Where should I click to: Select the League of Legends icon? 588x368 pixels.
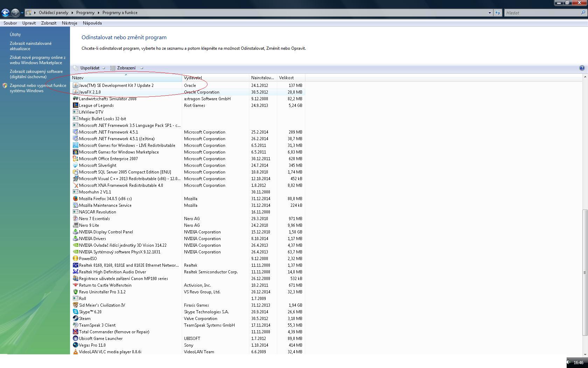(x=75, y=105)
